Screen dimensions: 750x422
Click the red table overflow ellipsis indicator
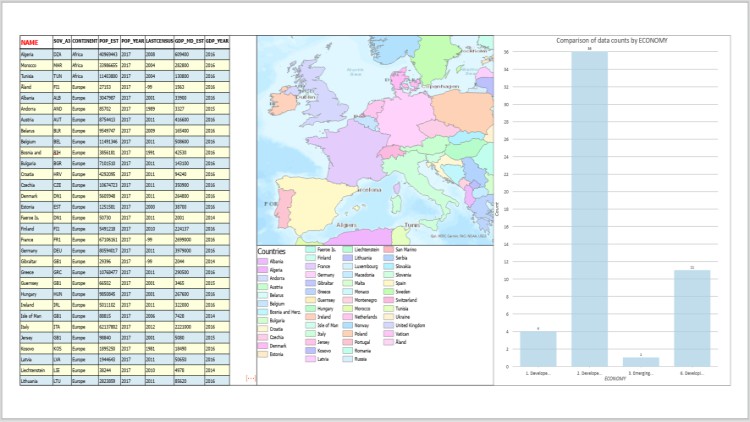[251, 378]
